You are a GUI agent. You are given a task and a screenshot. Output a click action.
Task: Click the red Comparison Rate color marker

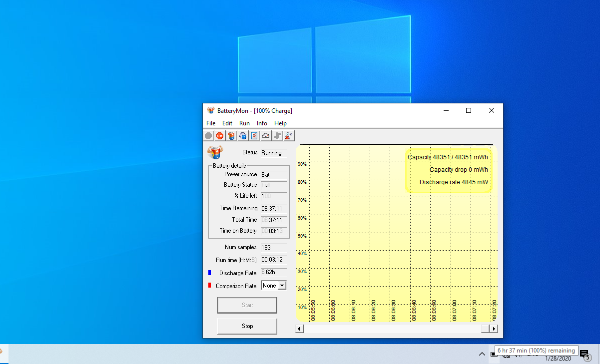click(210, 285)
